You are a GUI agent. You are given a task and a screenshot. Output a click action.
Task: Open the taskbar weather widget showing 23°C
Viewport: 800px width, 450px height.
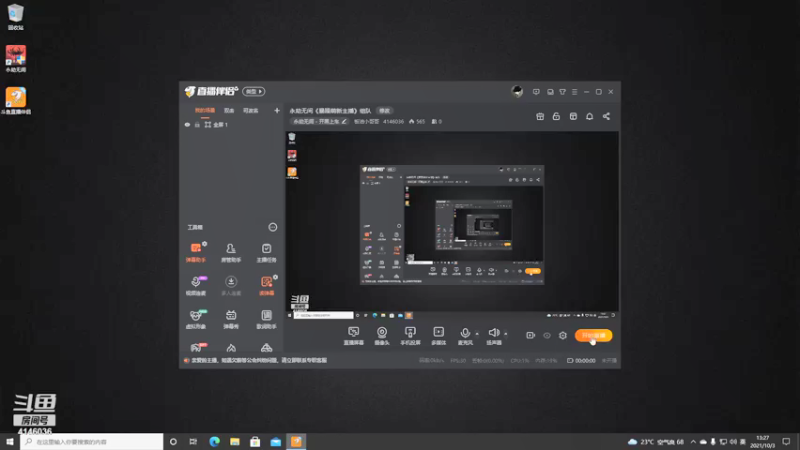click(656, 441)
